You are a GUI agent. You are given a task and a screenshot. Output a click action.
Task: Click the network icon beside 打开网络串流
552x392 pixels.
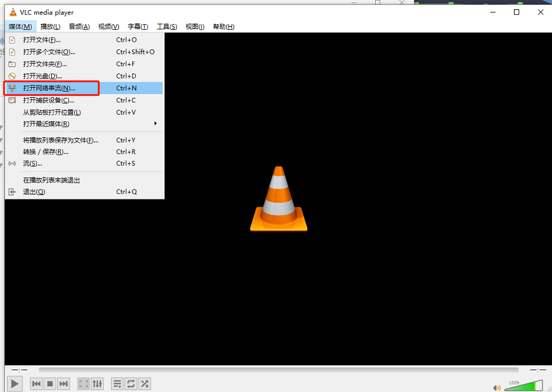(12, 88)
